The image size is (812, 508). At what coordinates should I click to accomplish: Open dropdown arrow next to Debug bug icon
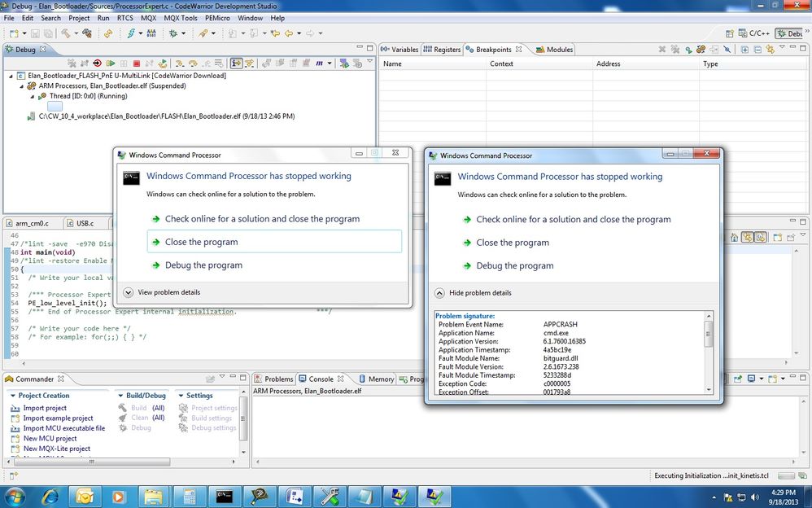183,33
